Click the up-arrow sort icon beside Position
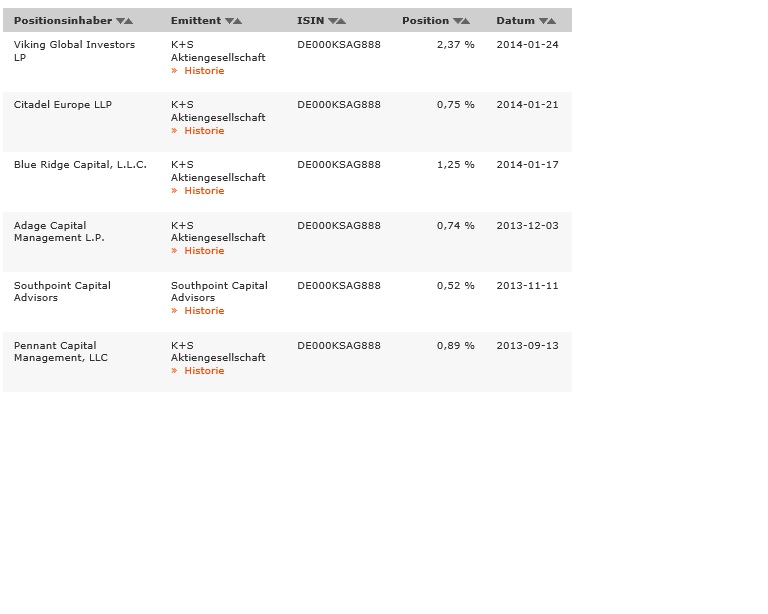This screenshot has height=614, width=768. [x=466, y=21]
